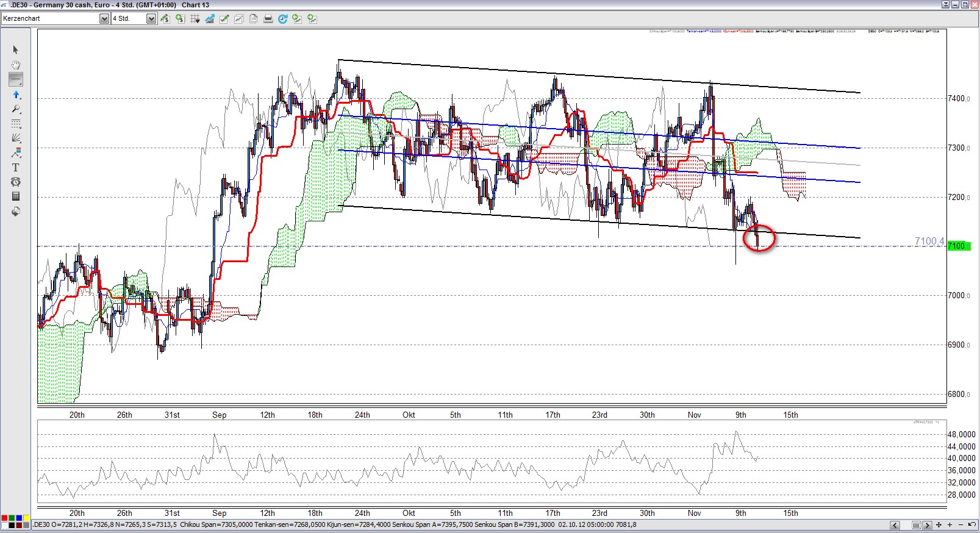Select the text annotation tool
The image size is (980, 533).
click(x=16, y=167)
